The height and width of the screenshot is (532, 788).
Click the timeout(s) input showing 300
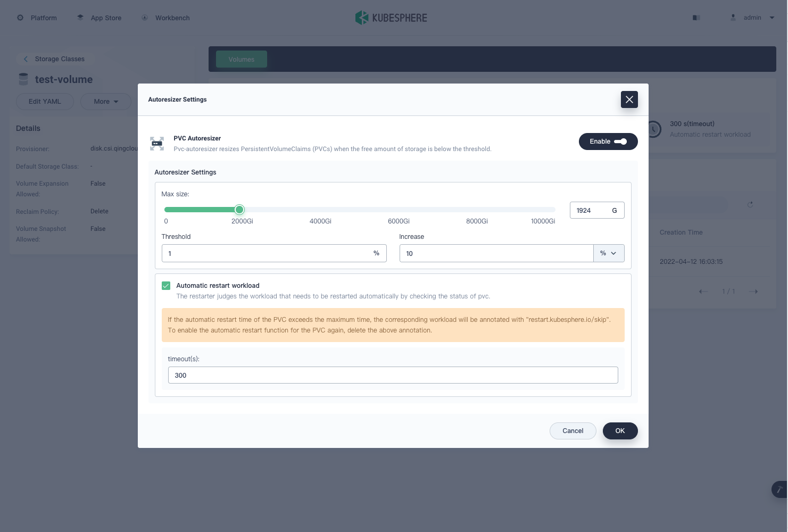[x=393, y=375]
